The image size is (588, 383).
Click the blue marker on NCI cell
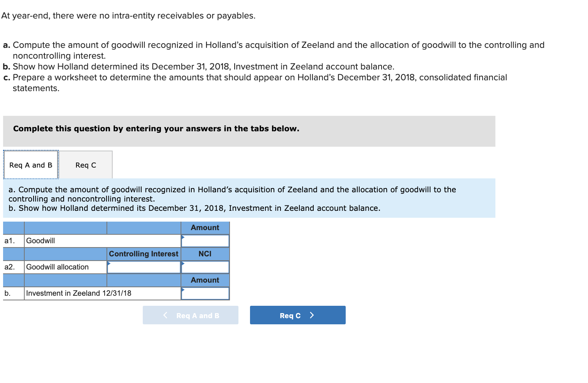(x=183, y=263)
